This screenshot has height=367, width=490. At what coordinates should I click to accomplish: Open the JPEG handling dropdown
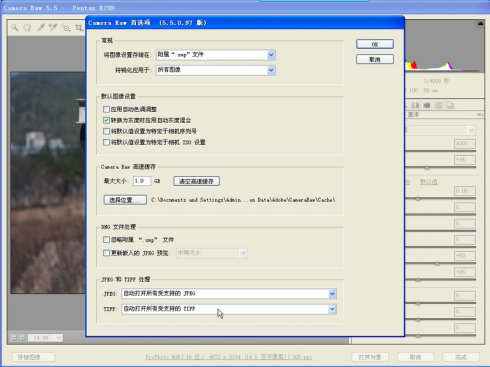pyautogui.click(x=229, y=294)
